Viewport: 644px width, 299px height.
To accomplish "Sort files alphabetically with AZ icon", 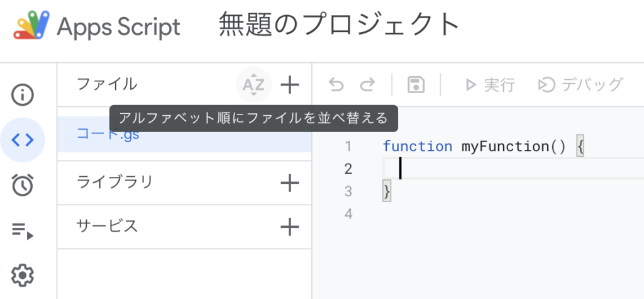I will (253, 85).
